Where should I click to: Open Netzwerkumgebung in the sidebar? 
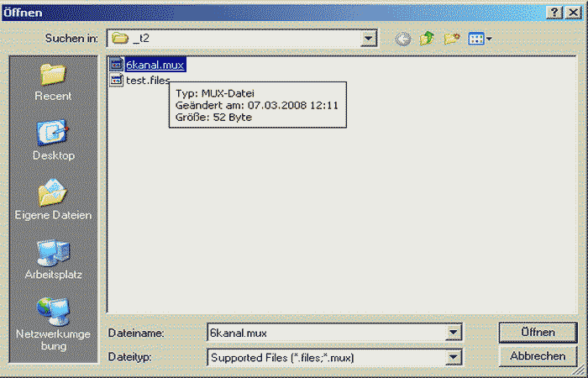tap(53, 322)
